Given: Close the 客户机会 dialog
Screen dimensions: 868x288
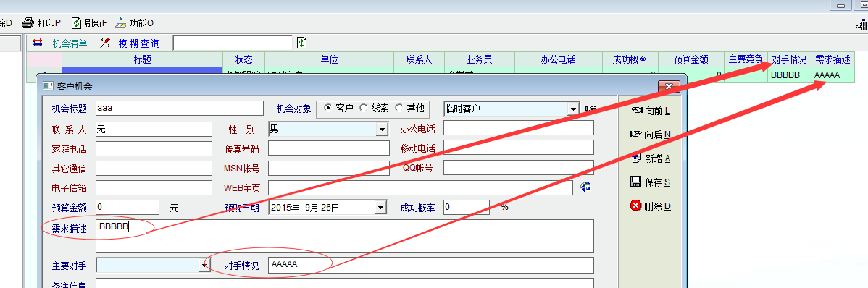Looking at the screenshot, I should click(669, 87).
